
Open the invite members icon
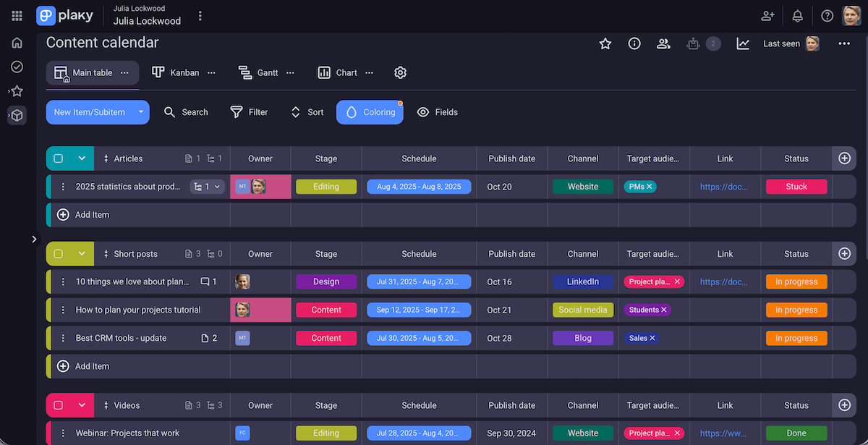tap(767, 15)
